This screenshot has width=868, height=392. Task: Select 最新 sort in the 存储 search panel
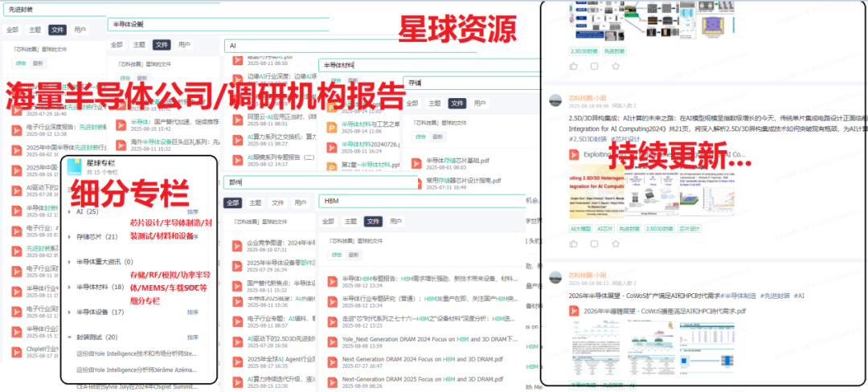click(437, 137)
